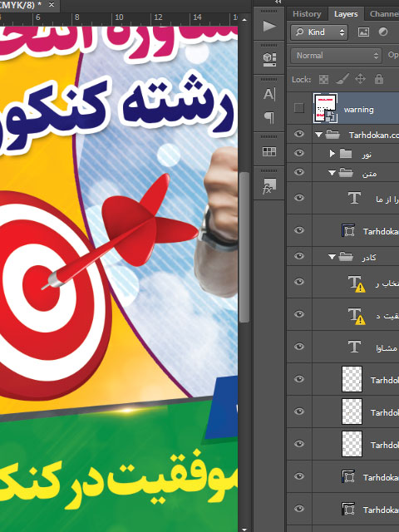Image resolution: width=399 pixels, height=532 pixels.
Task: Toggle visibility of متن group
Action: pos(299,172)
